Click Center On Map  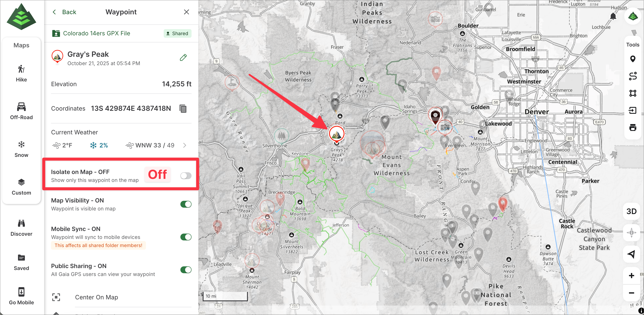pyautogui.click(x=96, y=297)
